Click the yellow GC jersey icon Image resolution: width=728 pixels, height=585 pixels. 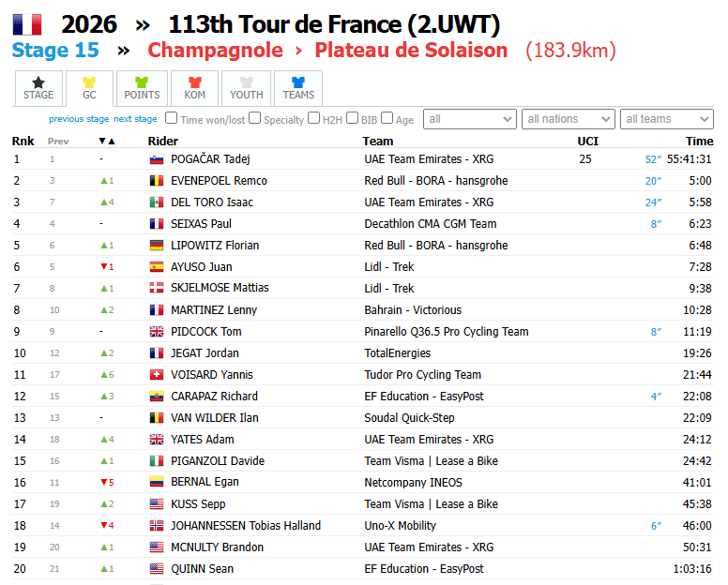coord(89,82)
